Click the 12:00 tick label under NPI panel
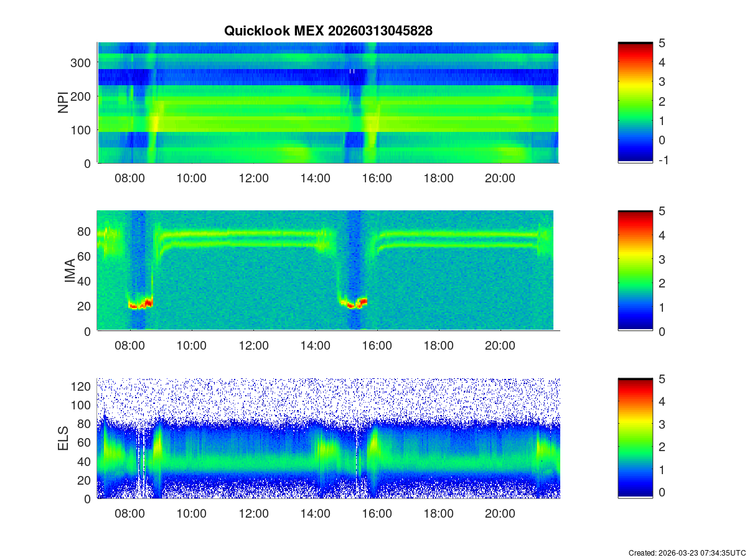This screenshot has width=747, height=560. coord(253,178)
